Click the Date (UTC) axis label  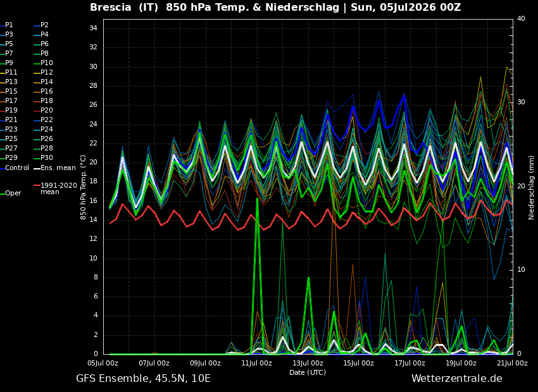[x=308, y=372]
